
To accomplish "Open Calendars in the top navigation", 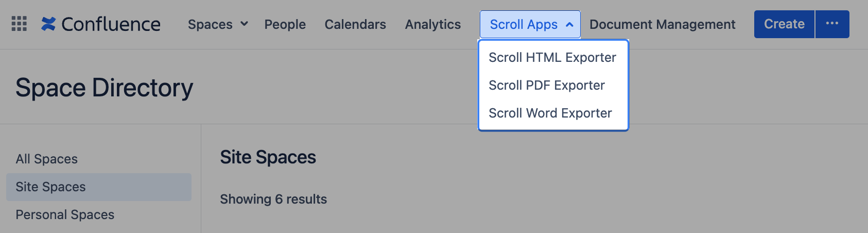I will (355, 24).
